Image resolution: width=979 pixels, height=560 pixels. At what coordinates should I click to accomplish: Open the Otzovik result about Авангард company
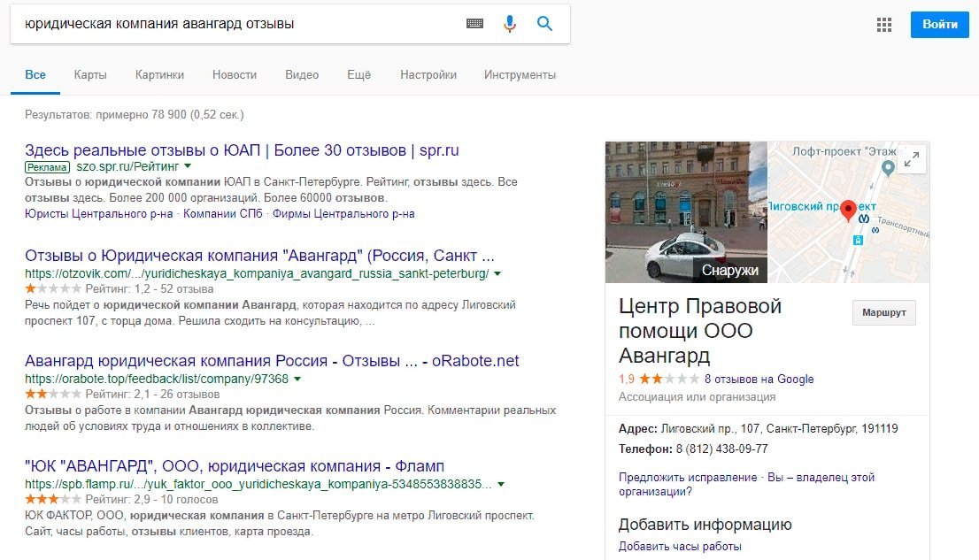tap(259, 256)
